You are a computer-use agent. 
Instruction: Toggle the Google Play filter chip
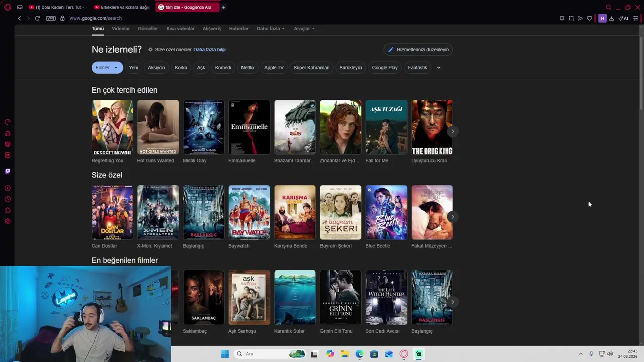click(x=384, y=68)
